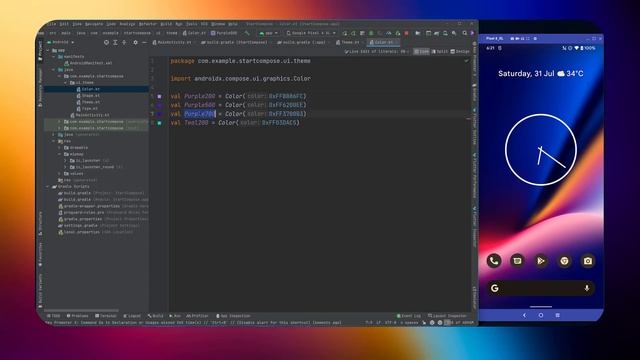The width and height of the screenshot is (640, 360).
Task: Open Event Log in status area
Action: pos(408,316)
